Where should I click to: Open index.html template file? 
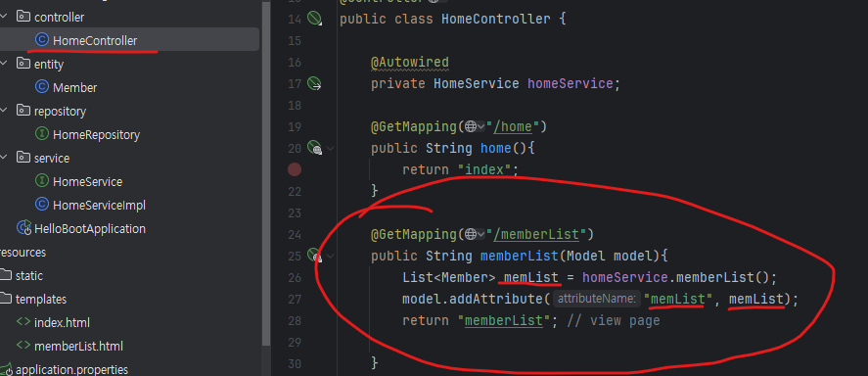(x=62, y=322)
